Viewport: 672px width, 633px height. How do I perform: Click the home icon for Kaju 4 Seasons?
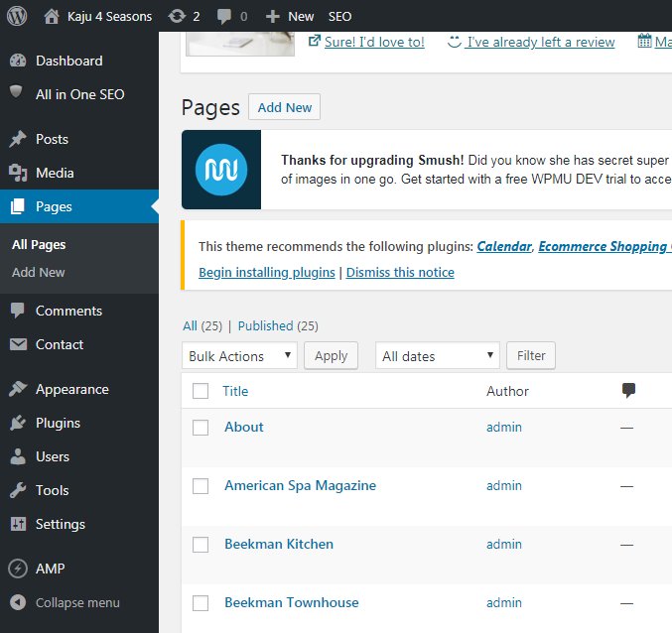52,16
